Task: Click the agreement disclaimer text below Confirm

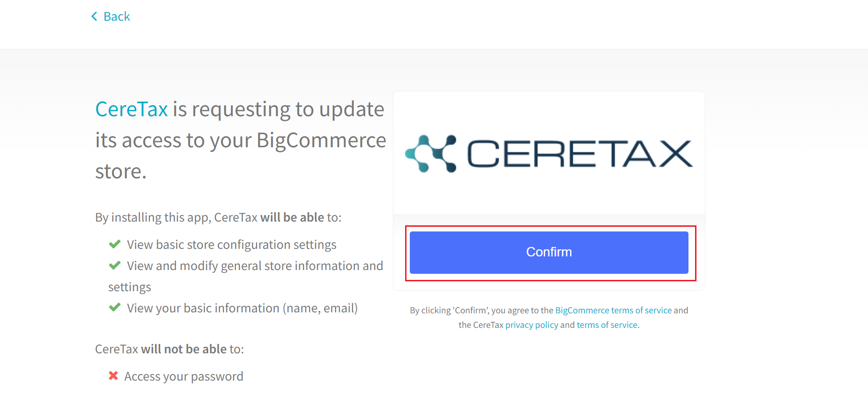Action: click(x=549, y=317)
